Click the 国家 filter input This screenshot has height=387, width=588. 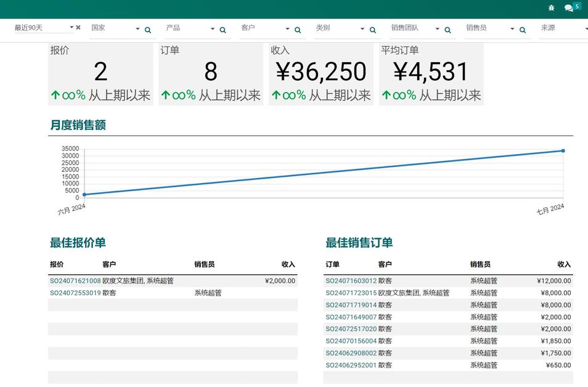pyautogui.click(x=112, y=28)
